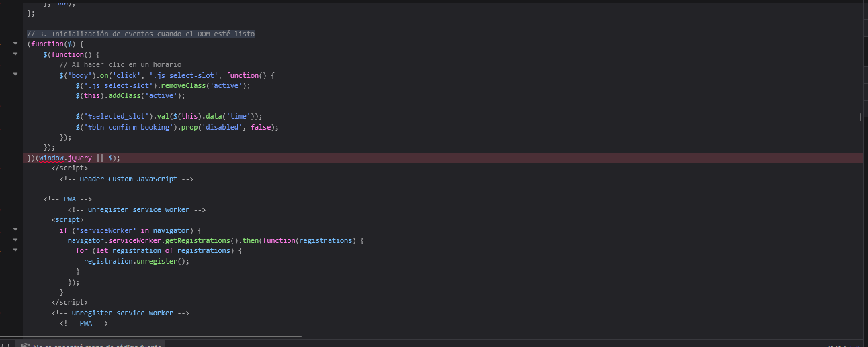Collapse the "(function($) {" code block
Viewport: 868px width, 347px height.
15,44
